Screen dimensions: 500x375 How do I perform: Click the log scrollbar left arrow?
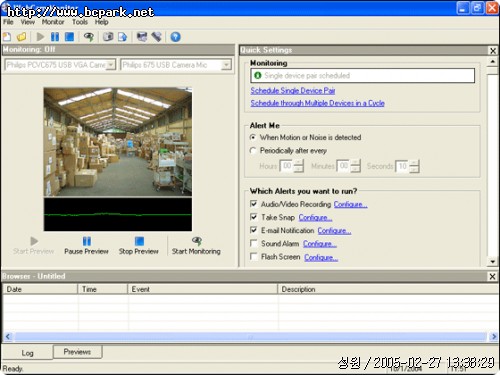[x=8, y=337]
